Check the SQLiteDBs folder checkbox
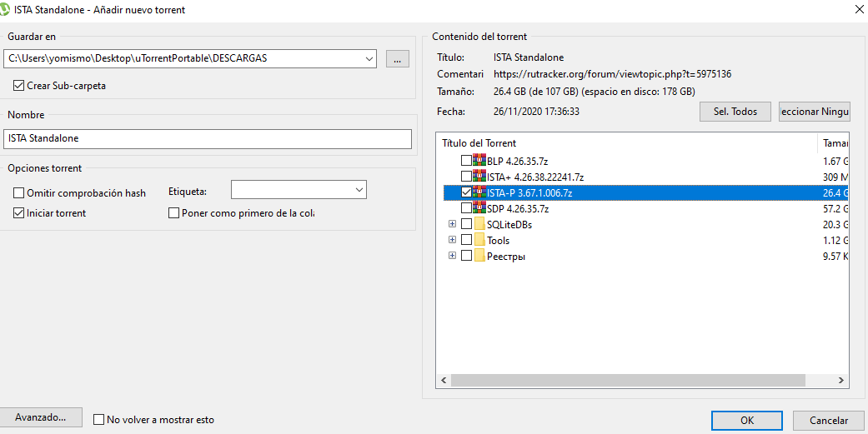The height and width of the screenshot is (434, 868). coord(467,224)
